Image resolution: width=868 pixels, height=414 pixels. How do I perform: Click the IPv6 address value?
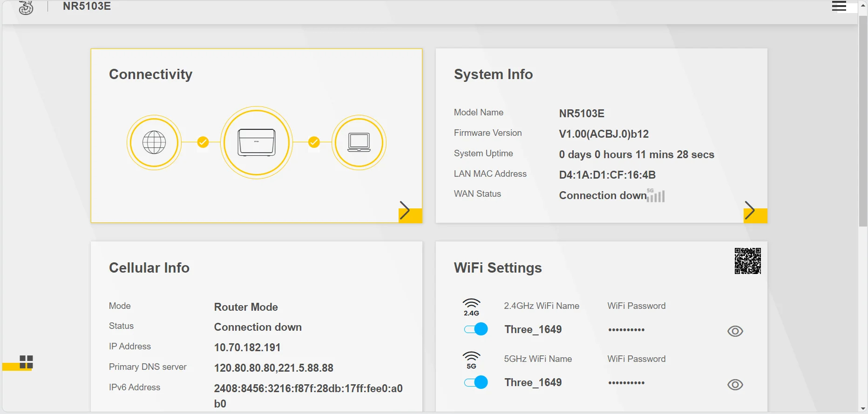308,396
